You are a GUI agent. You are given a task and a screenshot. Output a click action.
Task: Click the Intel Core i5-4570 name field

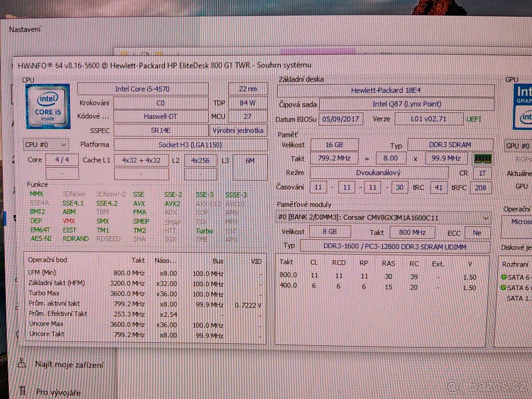pyautogui.click(x=142, y=89)
